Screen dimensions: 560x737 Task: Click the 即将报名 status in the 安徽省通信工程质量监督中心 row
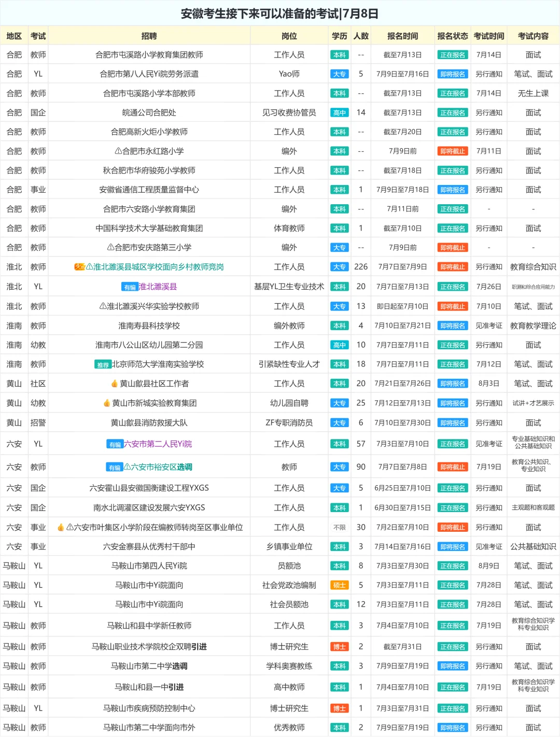point(453,190)
